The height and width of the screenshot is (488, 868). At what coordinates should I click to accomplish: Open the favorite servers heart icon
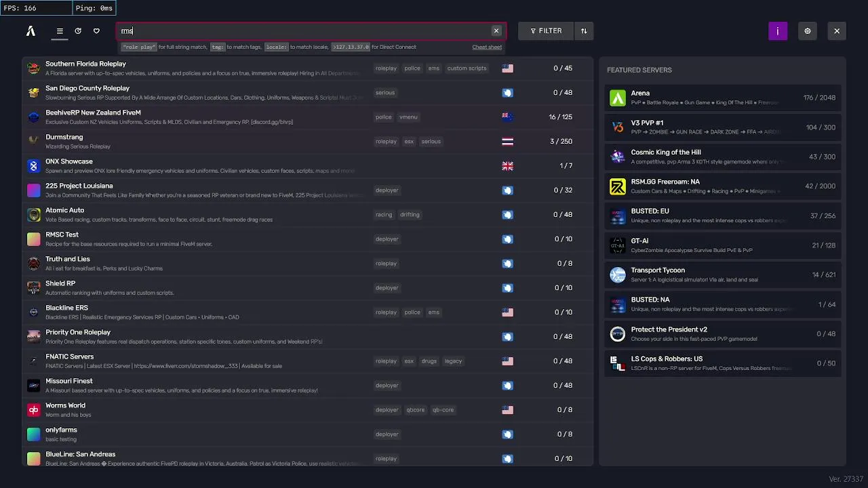tap(96, 31)
